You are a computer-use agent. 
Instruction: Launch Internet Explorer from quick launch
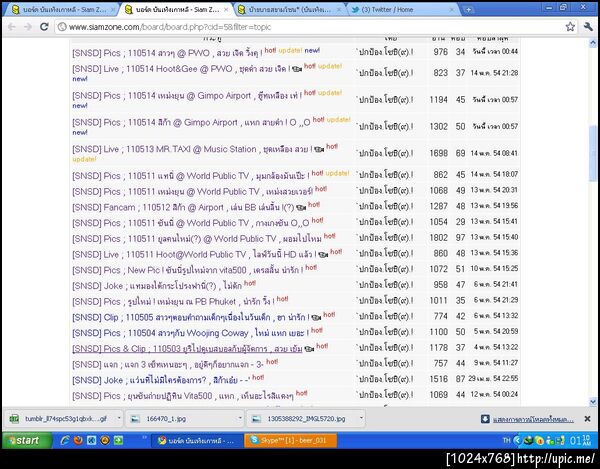65,440
